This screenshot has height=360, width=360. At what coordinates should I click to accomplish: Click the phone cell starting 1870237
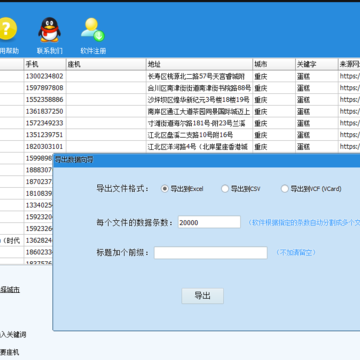click(x=38, y=182)
